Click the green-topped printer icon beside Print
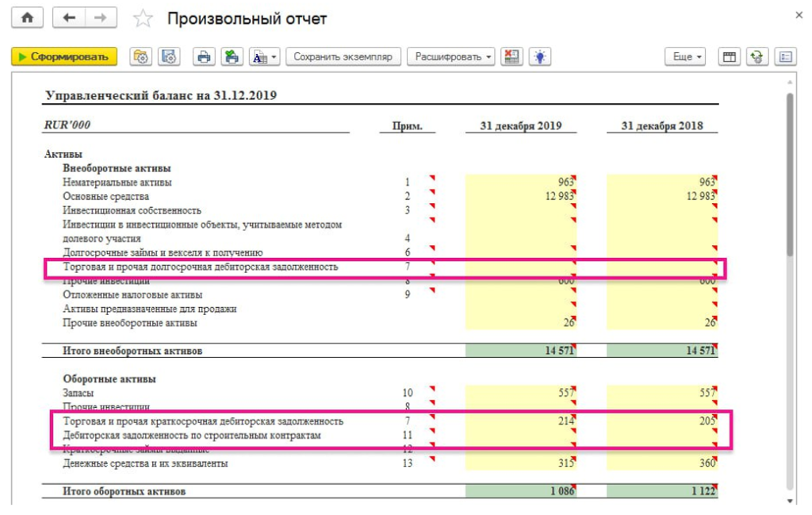This screenshot has height=515, width=812. (x=232, y=57)
